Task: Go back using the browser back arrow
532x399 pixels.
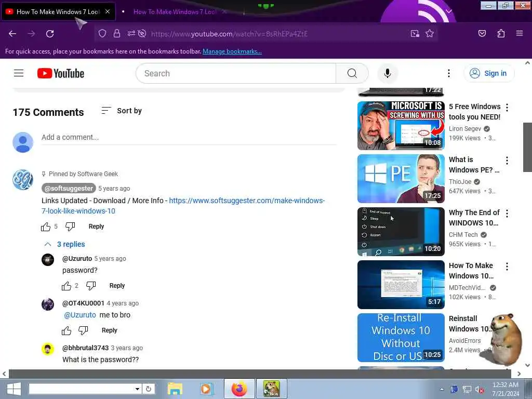Action: [x=12, y=34]
